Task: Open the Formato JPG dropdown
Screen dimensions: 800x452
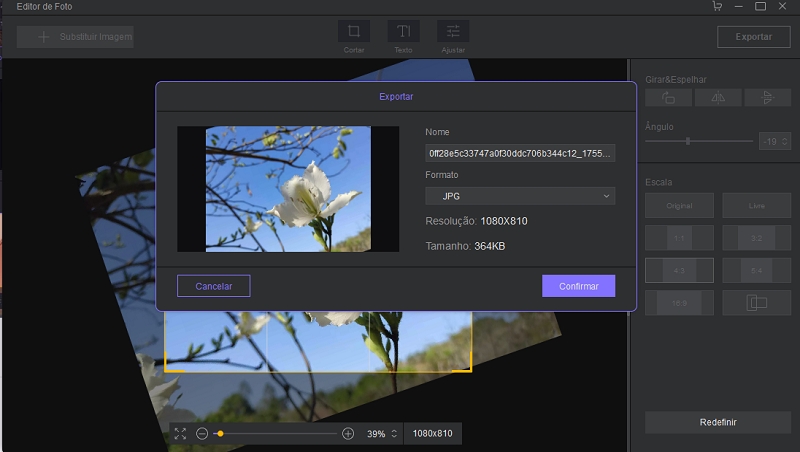Action: click(x=520, y=196)
